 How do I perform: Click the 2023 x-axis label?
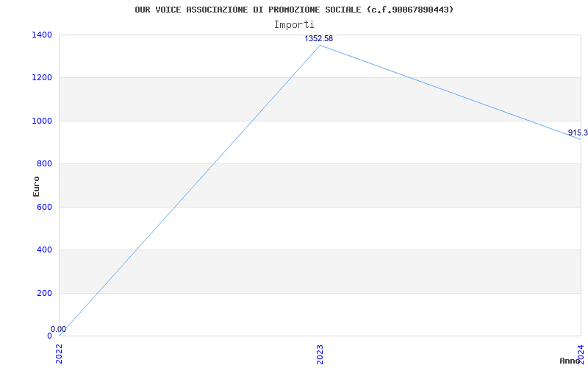point(320,354)
